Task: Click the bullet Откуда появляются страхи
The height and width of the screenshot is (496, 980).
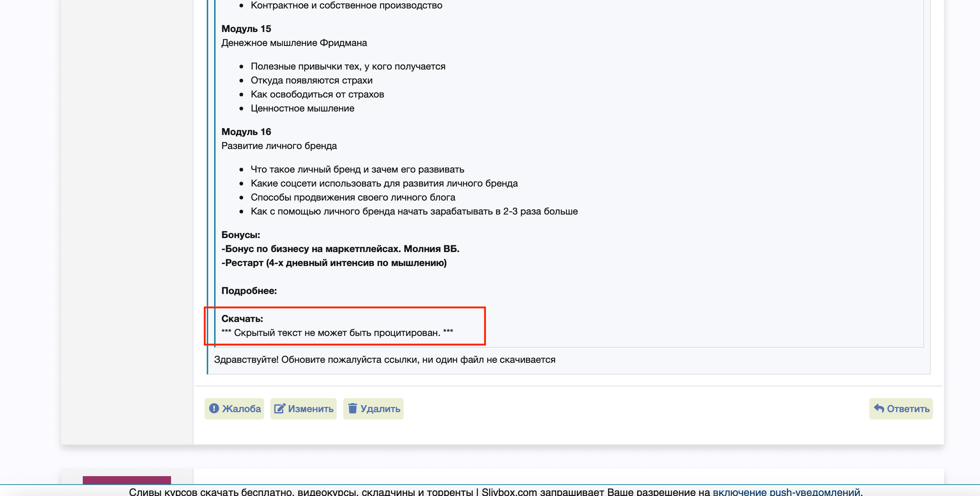Action: pyautogui.click(x=311, y=80)
